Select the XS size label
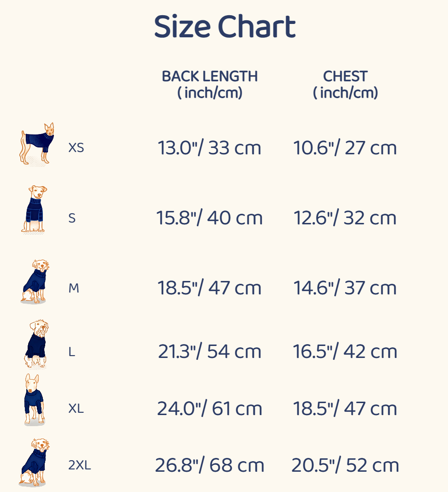This screenshot has width=448, height=492. click(x=76, y=148)
